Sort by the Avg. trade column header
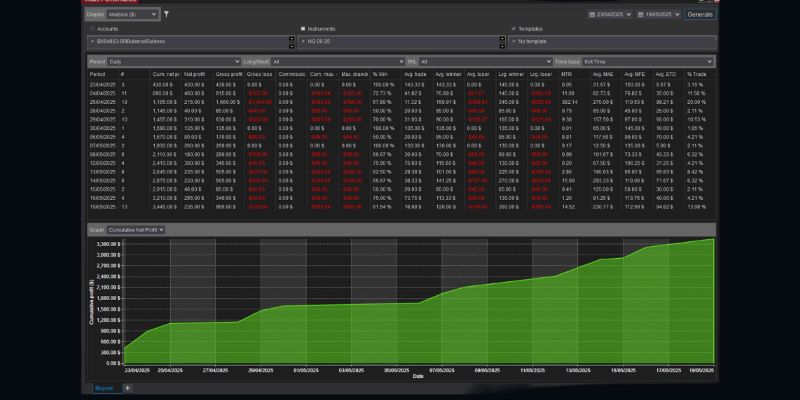 417,74
